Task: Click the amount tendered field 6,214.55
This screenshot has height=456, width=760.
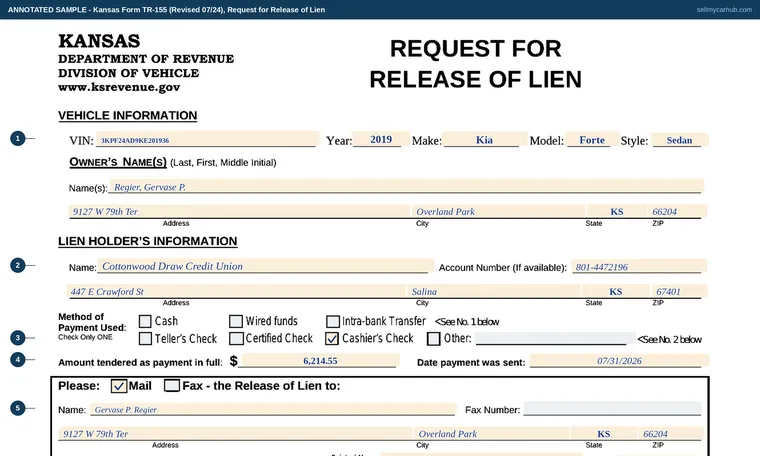Action: 320,361
